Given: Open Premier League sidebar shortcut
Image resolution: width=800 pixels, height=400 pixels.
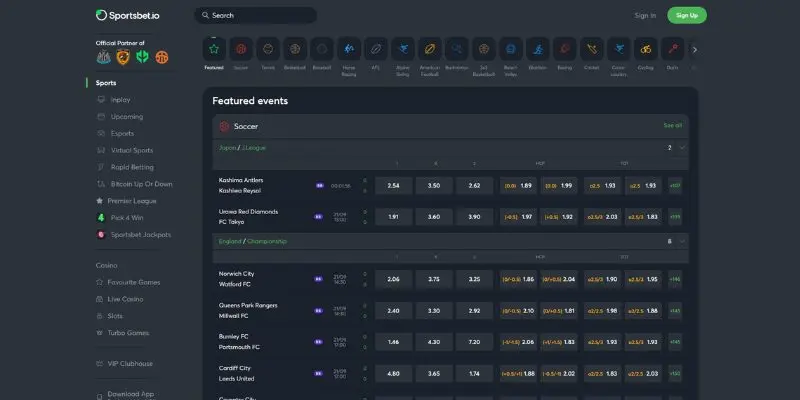Looking at the screenshot, I should [132, 201].
